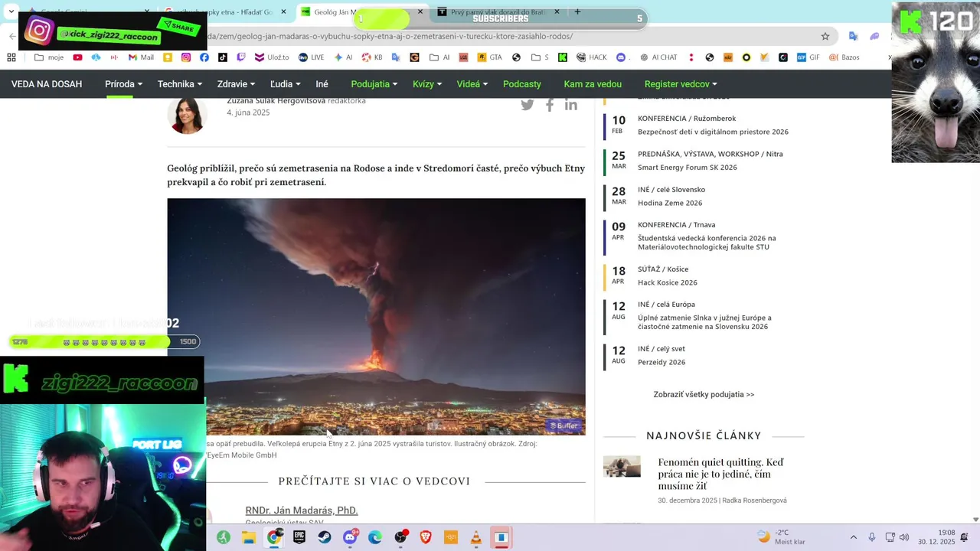Screen dimensions: 980x551
Task: Click the Etna eruption article image
Action: click(376, 317)
